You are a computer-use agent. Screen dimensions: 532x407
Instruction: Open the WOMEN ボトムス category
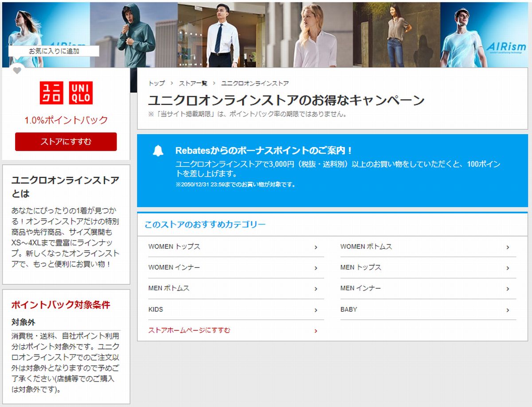[x=428, y=247]
